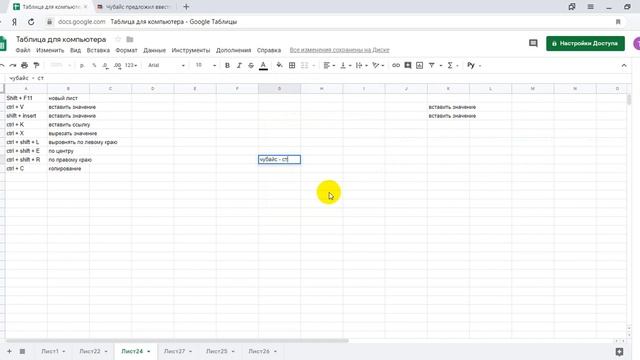Open the text color picker
Viewport: 640px width, 360px height.
click(x=263, y=65)
